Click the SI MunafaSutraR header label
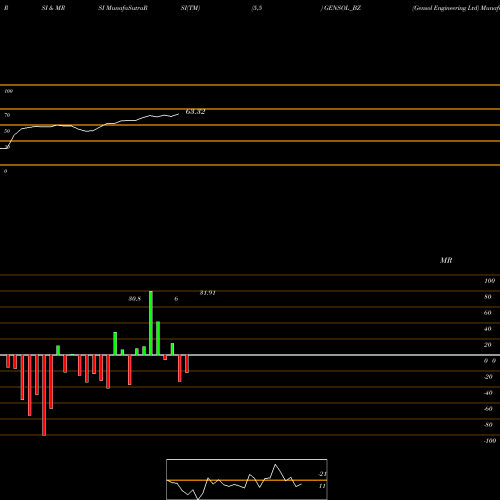This screenshot has height=500, width=500. (123, 8)
